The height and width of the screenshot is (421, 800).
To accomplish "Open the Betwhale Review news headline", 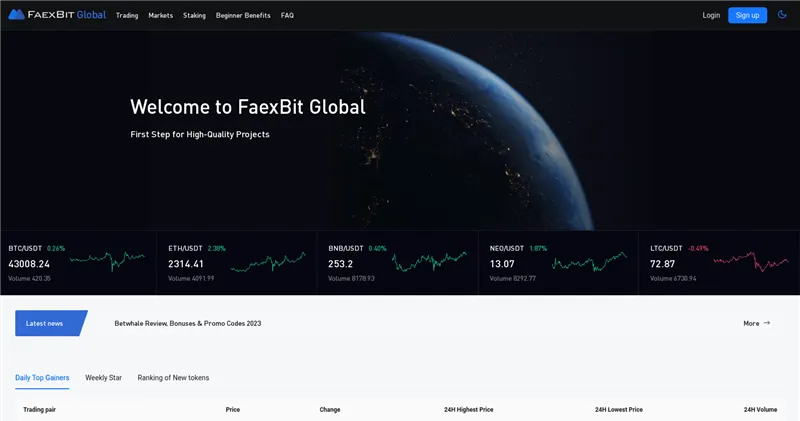I will [188, 323].
